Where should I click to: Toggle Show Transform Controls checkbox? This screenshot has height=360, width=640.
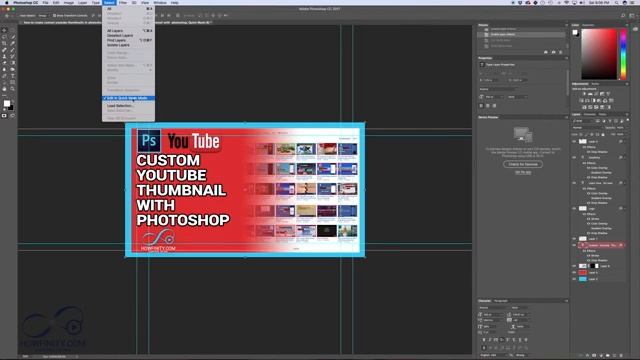coord(54,16)
